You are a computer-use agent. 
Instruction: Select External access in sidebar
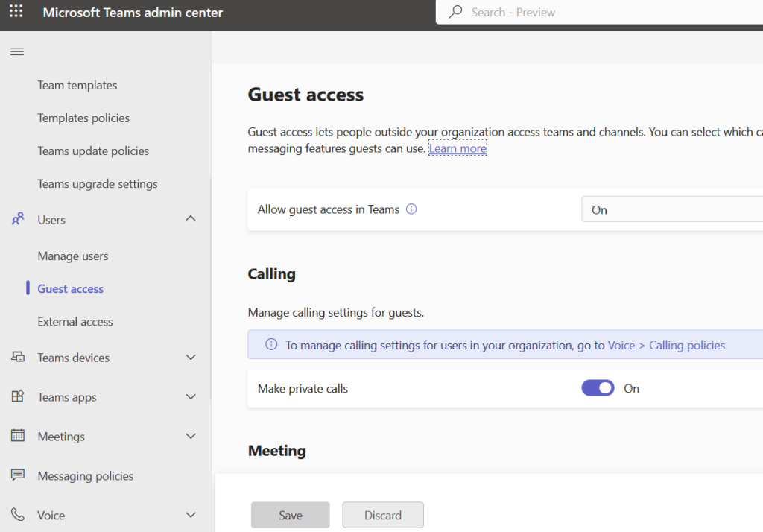click(75, 322)
